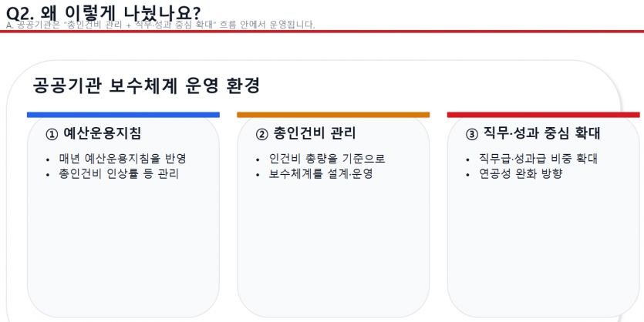Click the empty body of the 총인건비 관리 card
The height and width of the screenshot is (322, 644).
(x=332, y=247)
